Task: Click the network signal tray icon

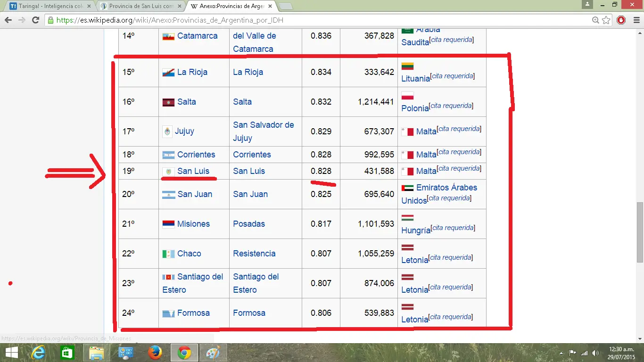Action: pyautogui.click(x=584, y=353)
